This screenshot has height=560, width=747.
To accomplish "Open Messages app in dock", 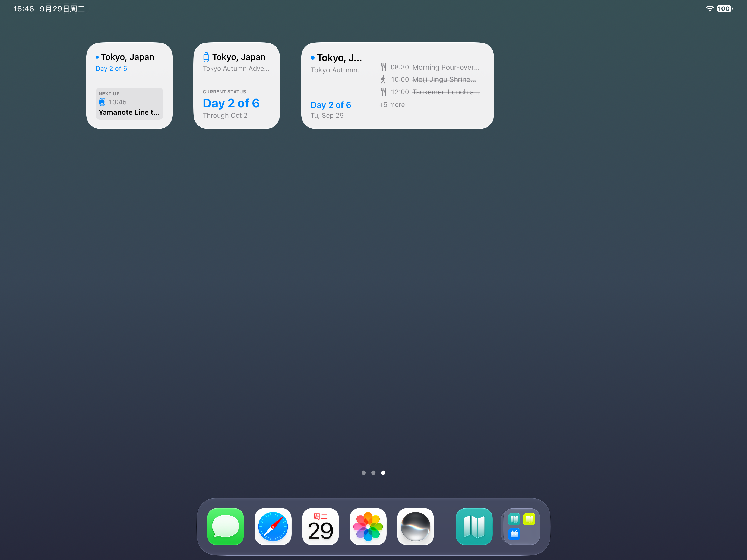I will [x=225, y=526].
